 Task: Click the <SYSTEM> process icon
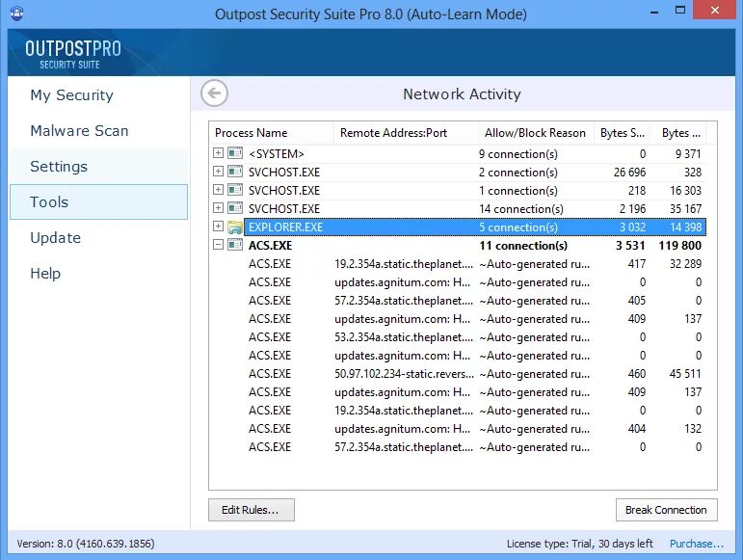click(x=235, y=153)
